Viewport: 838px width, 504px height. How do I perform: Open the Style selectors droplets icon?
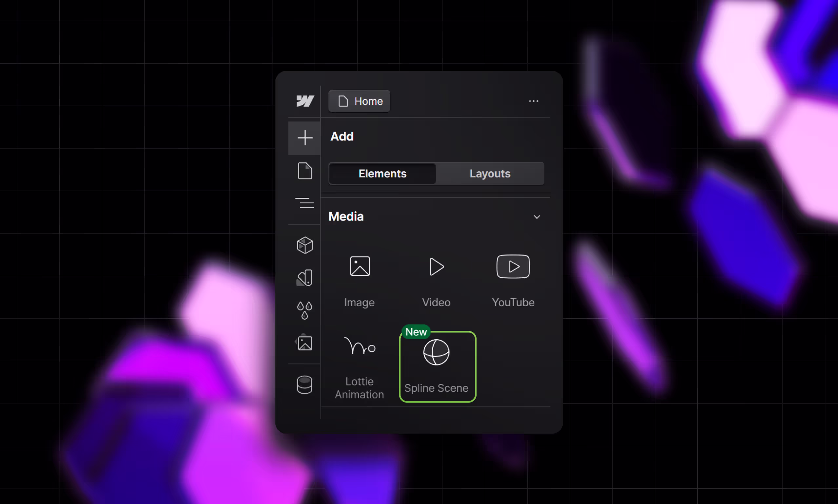[304, 310]
